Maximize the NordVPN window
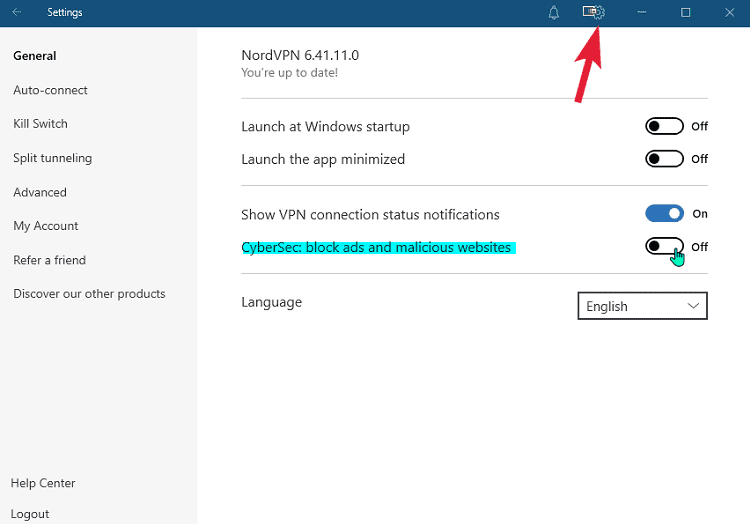 [x=685, y=12]
